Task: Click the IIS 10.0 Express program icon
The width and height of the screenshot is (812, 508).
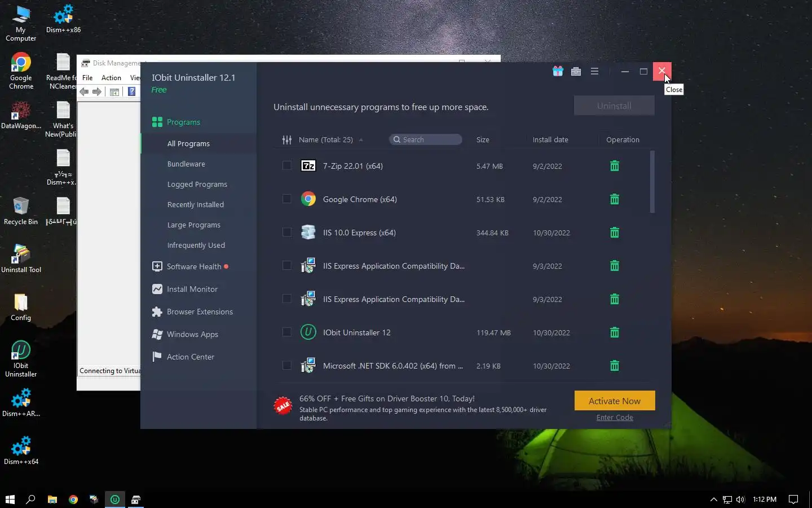Action: [308, 233]
